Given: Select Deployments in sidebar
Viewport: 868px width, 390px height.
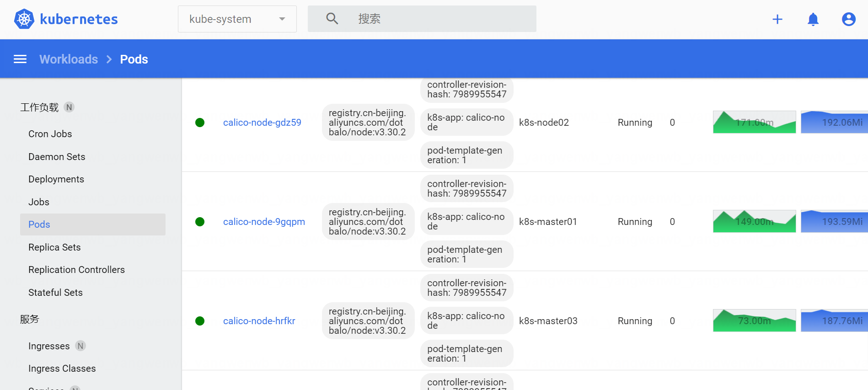Looking at the screenshot, I should pos(56,179).
